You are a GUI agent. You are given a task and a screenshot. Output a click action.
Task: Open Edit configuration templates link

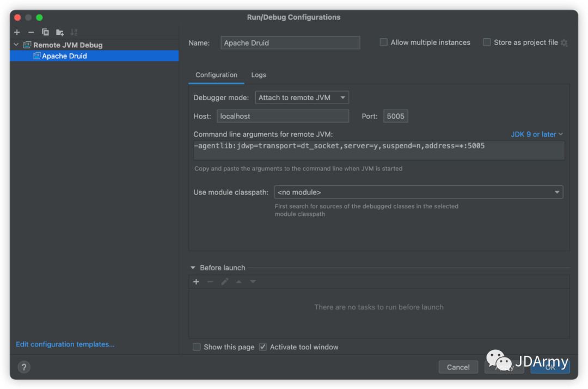(65, 344)
